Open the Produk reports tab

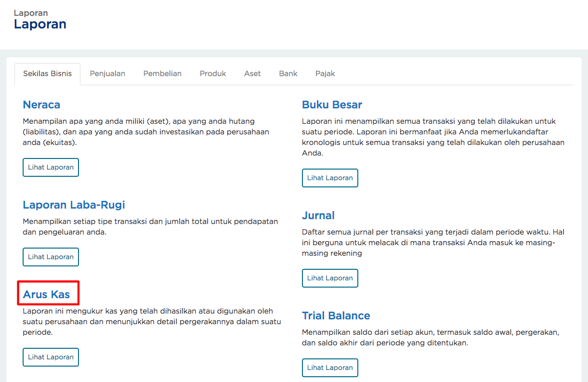point(213,73)
